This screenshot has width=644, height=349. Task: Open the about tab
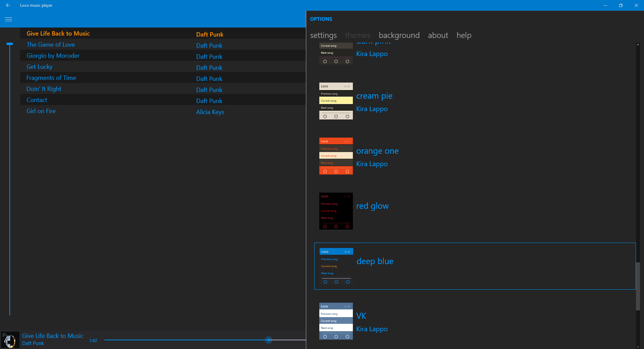[438, 35]
